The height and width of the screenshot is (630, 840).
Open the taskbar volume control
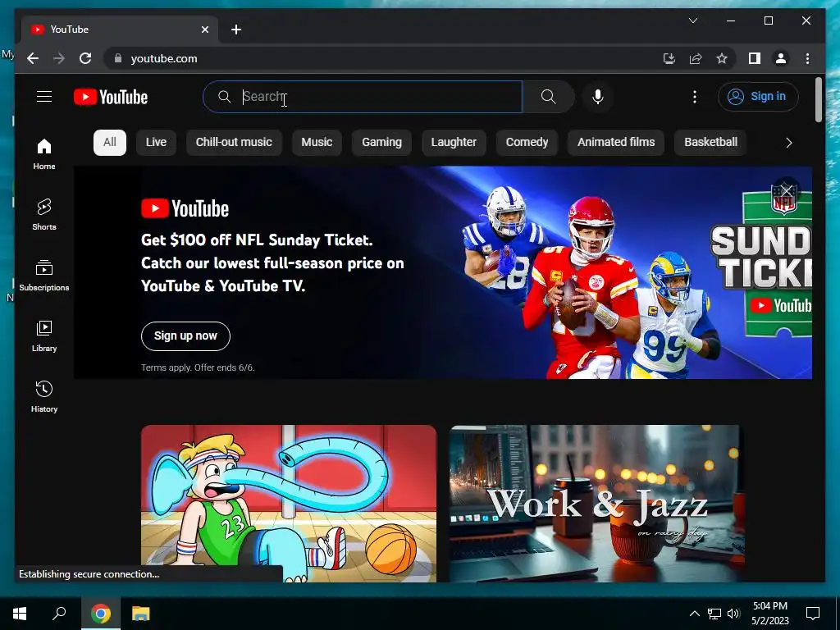(x=733, y=614)
